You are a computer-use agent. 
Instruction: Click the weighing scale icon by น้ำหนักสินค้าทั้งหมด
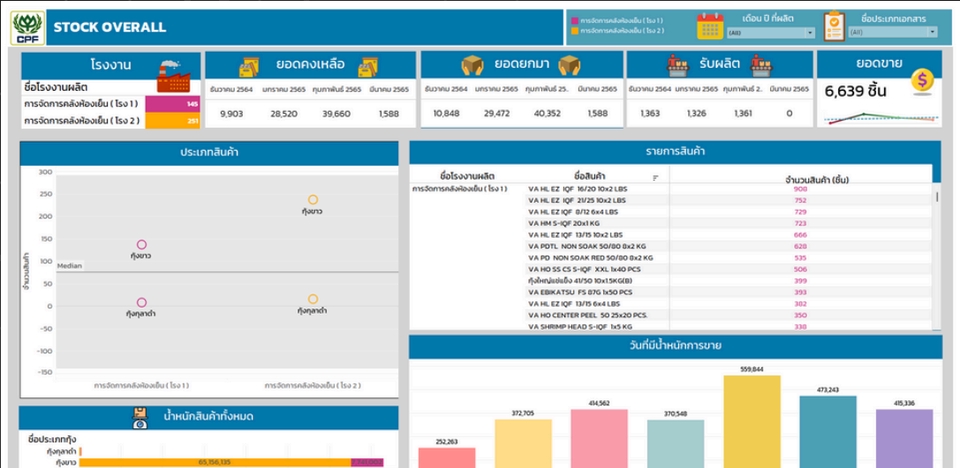[140, 418]
